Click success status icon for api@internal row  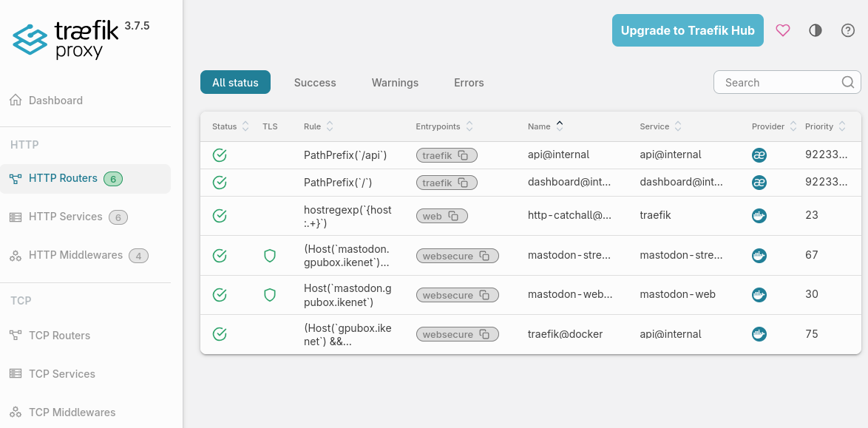tap(220, 155)
